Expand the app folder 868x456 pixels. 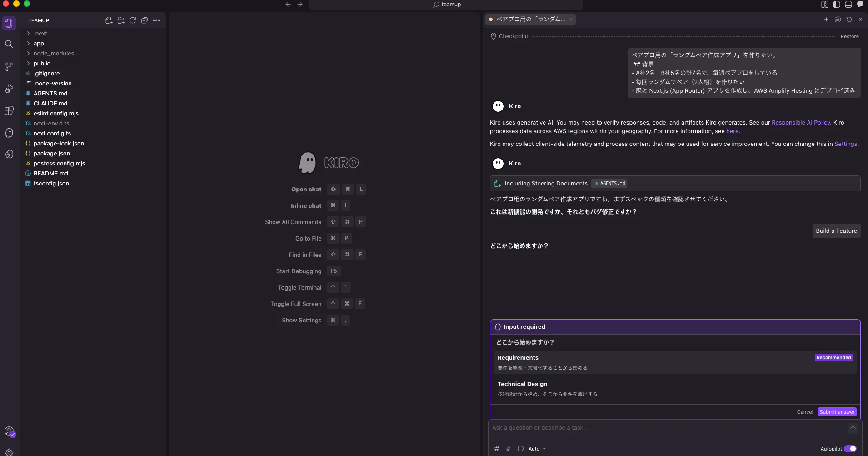(93, 44)
